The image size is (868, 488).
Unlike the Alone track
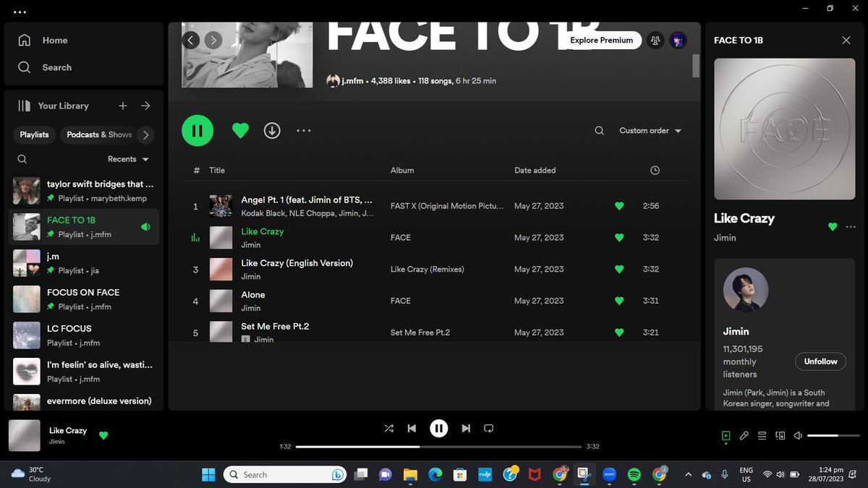tap(618, 301)
